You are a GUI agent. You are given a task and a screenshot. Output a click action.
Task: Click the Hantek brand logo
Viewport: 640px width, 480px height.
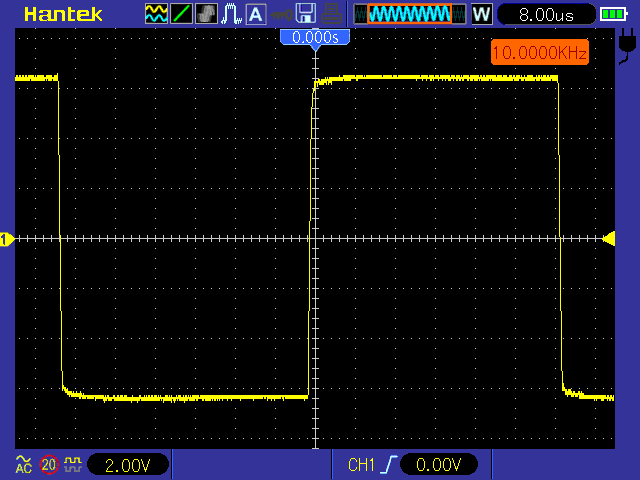pos(63,15)
